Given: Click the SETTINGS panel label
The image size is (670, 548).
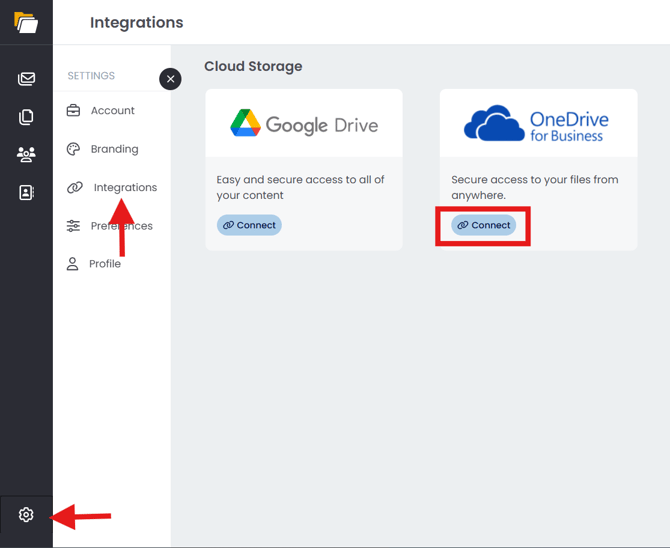Looking at the screenshot, I should click(x=91, y=76).
